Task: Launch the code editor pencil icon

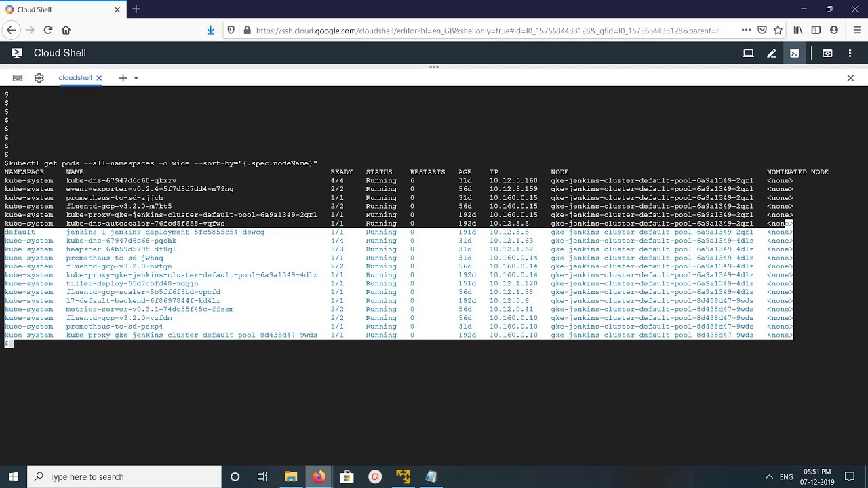Action: pos(771,53)
